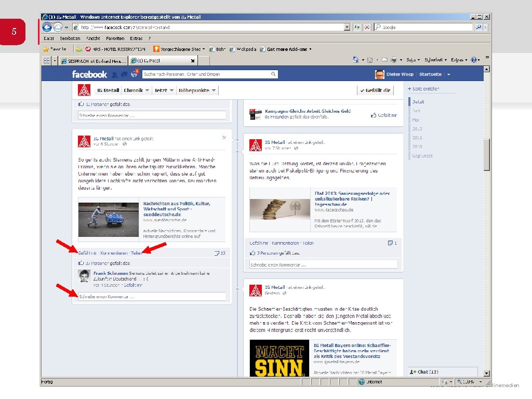532x399 pixels.
Task: Open the Extras menu in menu bar
Action: (136, 38)
